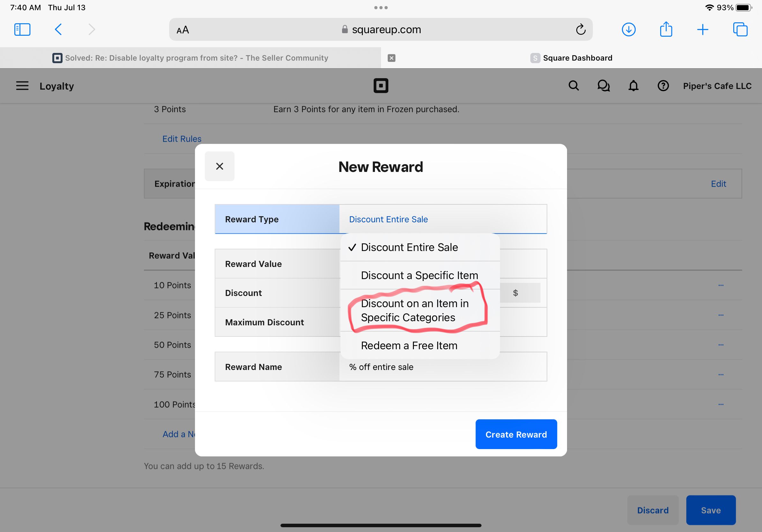Screen dimensions: 762x532
Task: Open the messages chat icon
Action: pos(603,86)
